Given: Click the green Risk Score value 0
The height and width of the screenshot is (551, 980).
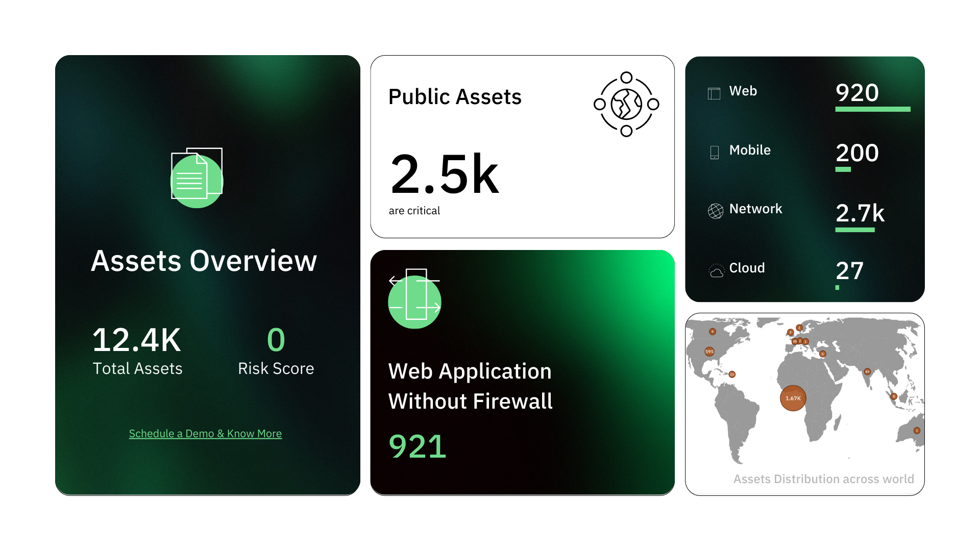Looking at the screenshot, I should pyautogui.click(x=276, y=340).
